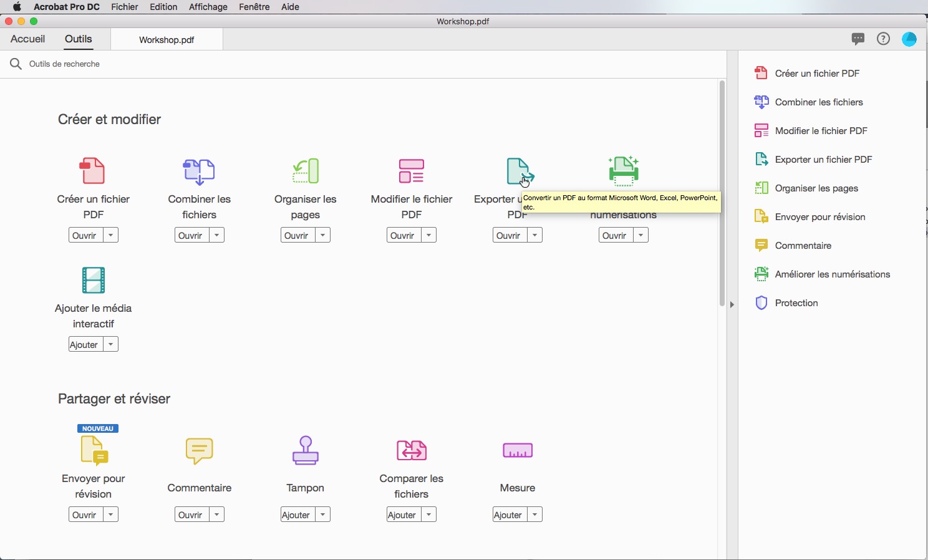Click the Outils de recherche search field

[x=363, y=64]
